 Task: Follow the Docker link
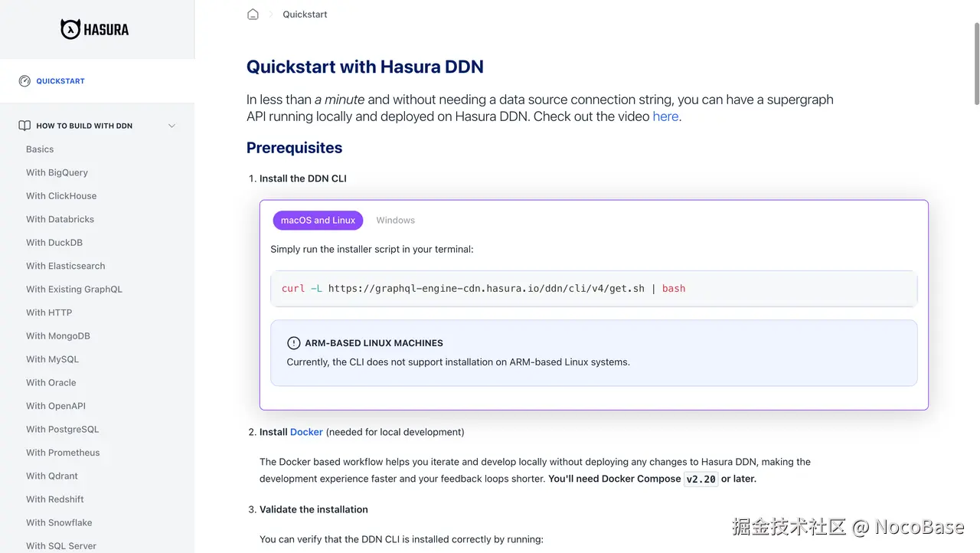click(306, 432)
